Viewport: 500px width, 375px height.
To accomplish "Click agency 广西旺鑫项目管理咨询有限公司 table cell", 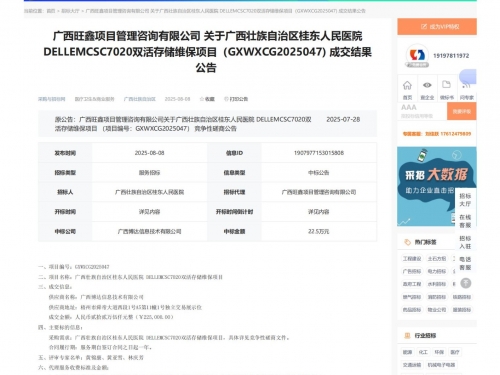I will 319,192.
